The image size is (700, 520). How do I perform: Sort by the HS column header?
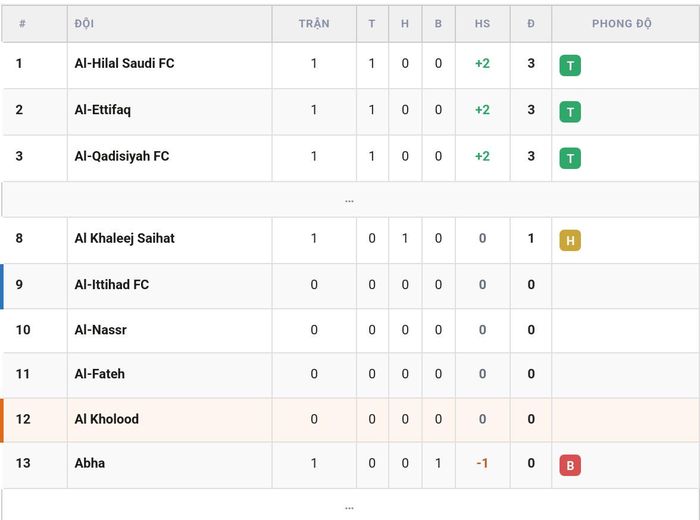(x=482, y=24)
